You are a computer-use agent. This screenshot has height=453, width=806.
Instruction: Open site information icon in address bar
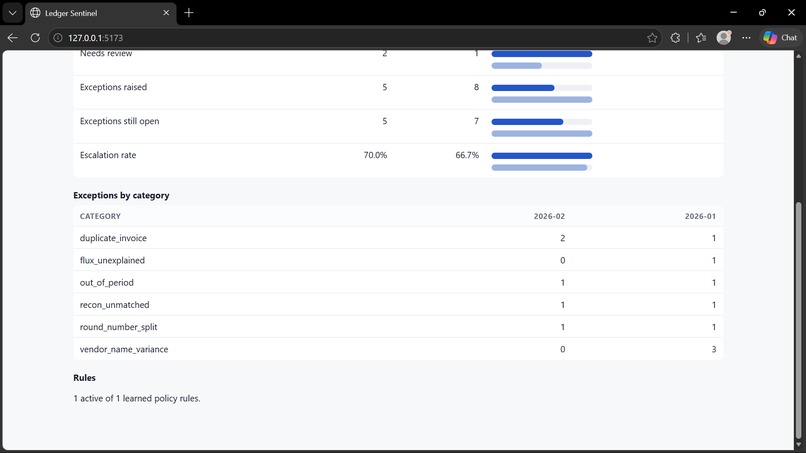(58, 38)
